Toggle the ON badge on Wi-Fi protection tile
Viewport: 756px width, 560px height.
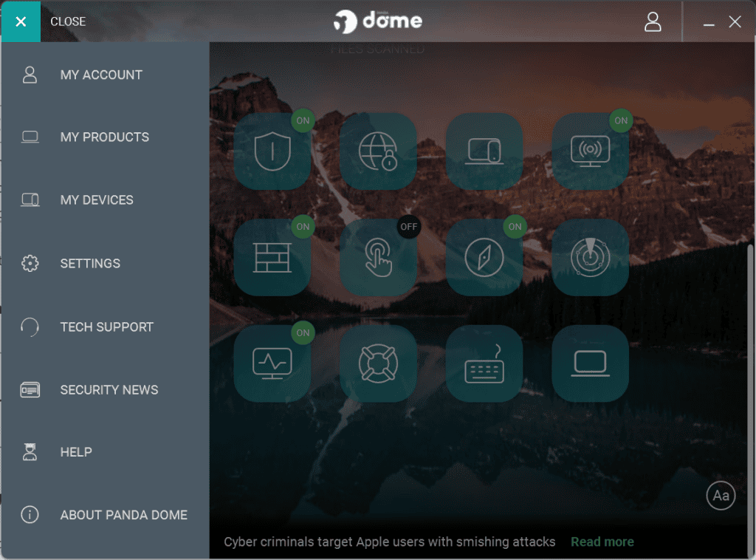click(621, 120)
